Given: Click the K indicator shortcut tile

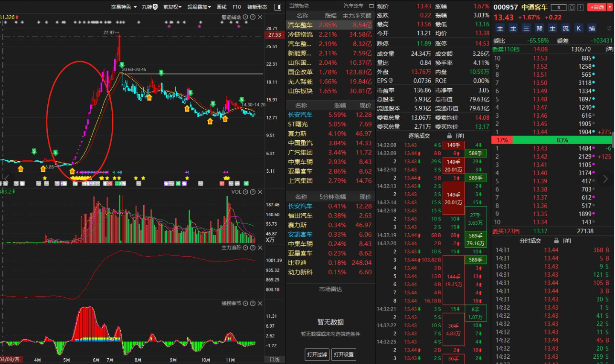Looking at the screenshot, I should pyautogui.click(x=578, y=29).
